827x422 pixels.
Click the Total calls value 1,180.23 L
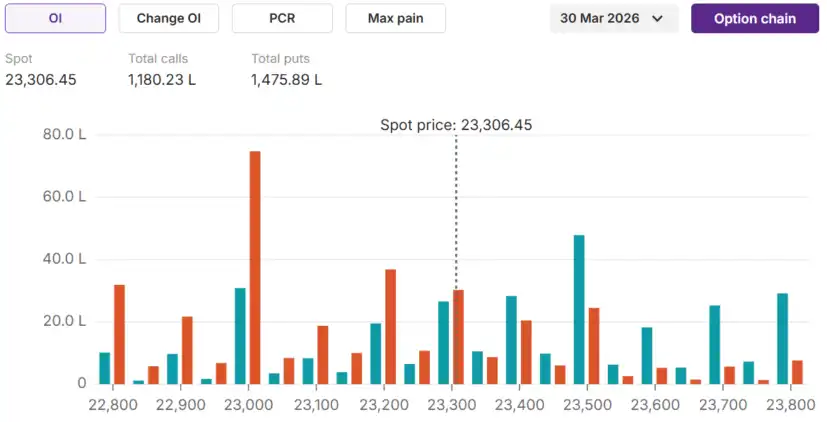162,80
